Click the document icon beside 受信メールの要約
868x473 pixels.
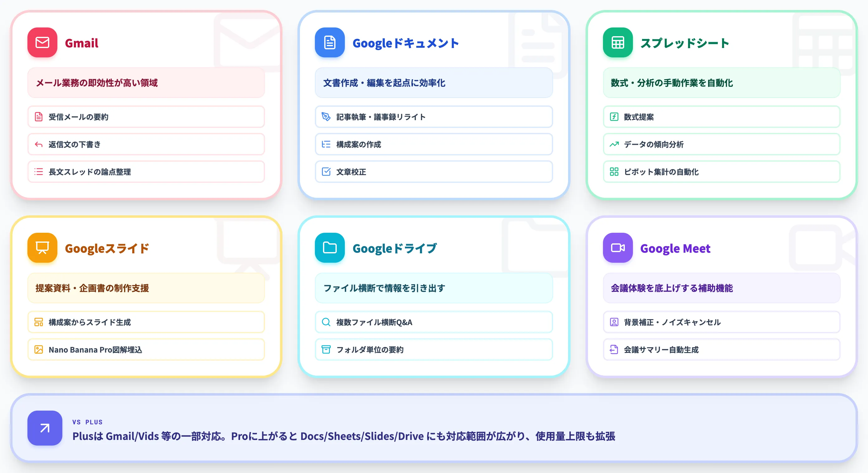[x=39, y=117]
